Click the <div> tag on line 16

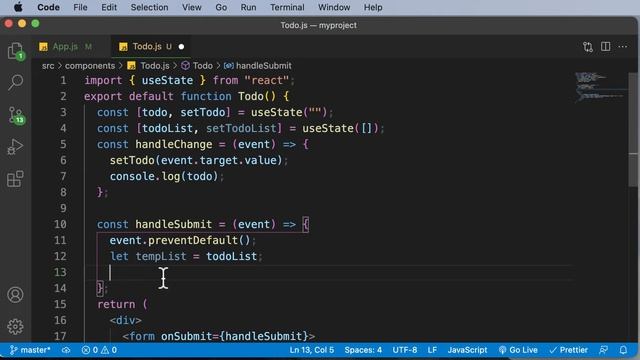coord(126,320)
